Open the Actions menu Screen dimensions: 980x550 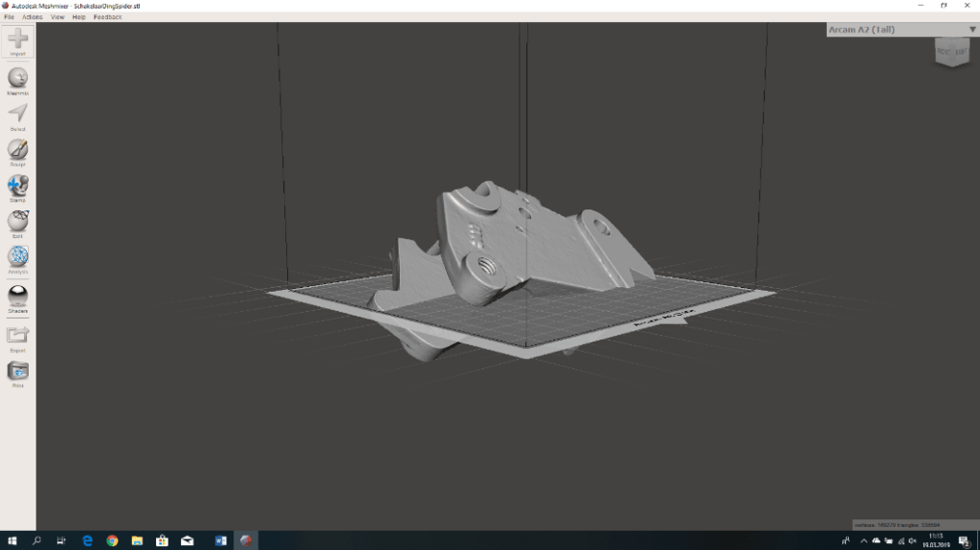32,17
